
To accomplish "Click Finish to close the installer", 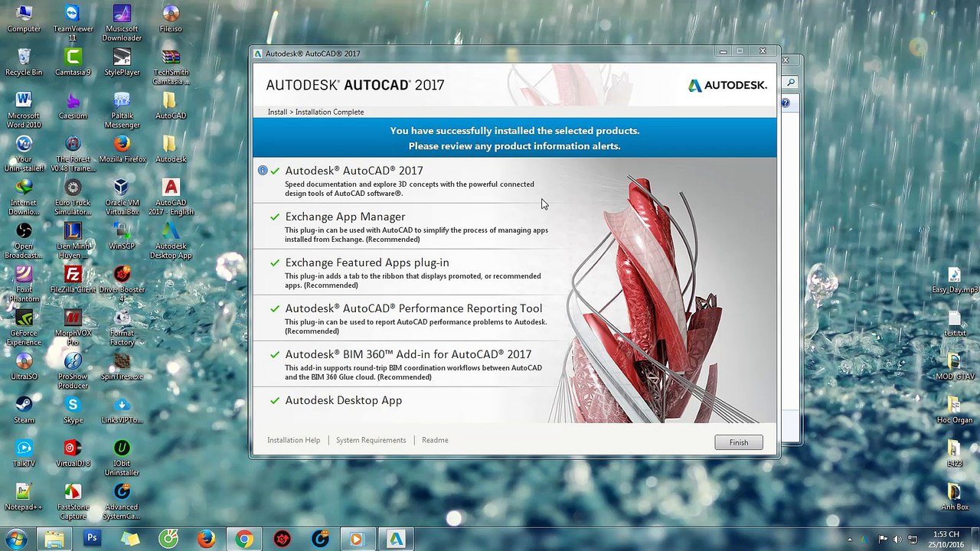I will (x=739, y=442).
